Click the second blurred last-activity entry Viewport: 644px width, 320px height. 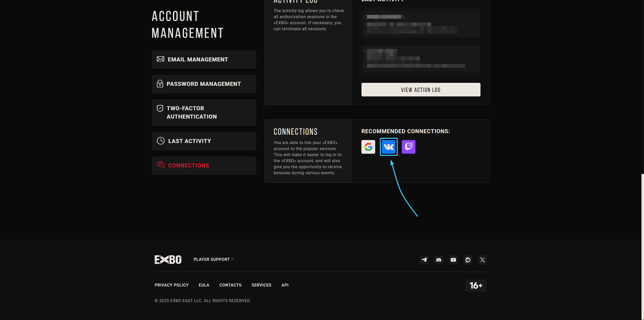coord(420,60)
